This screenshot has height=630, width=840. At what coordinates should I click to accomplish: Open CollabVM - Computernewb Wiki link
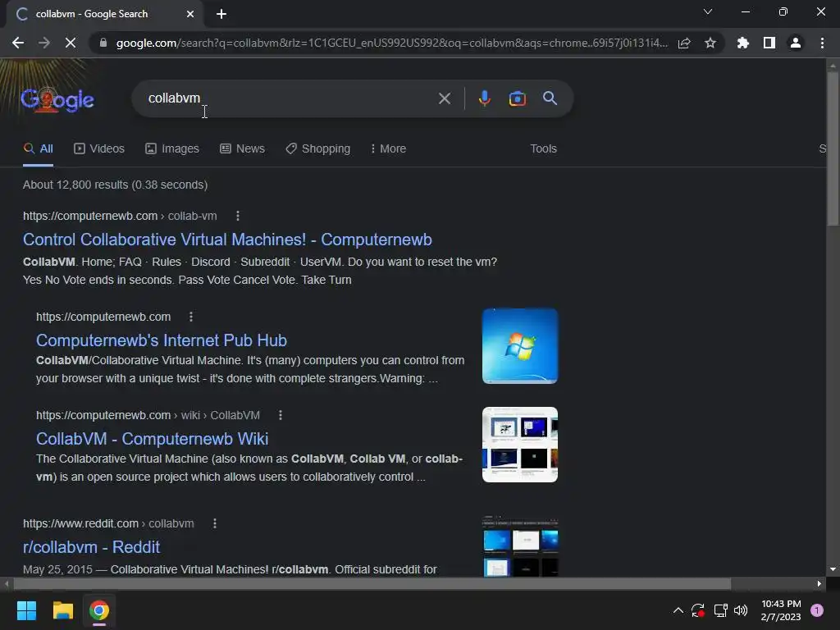[152, 439]
